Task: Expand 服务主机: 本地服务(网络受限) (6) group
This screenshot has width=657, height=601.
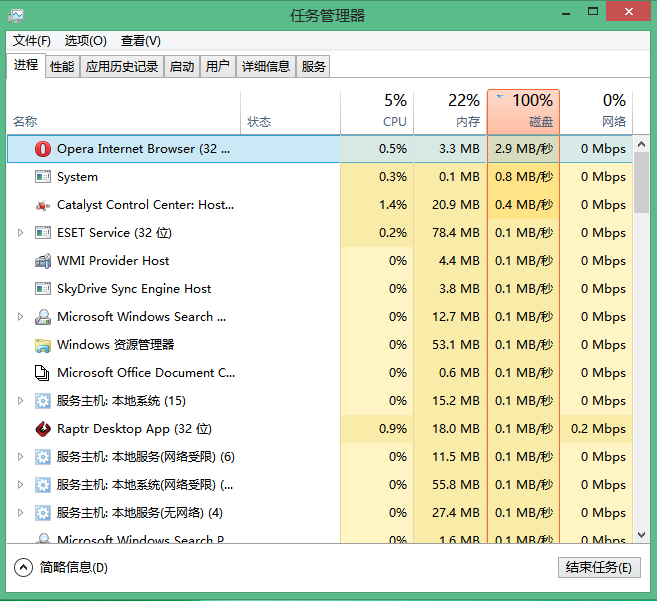Action: 20,457
